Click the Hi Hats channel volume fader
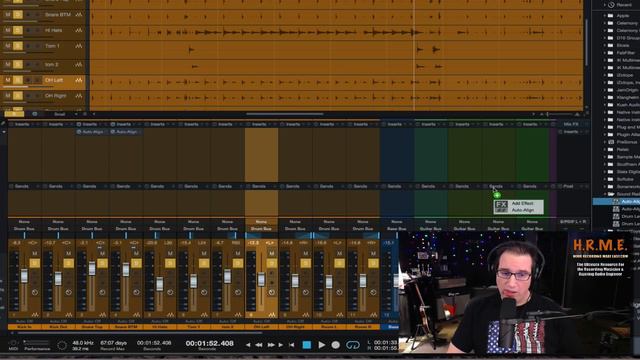This screenshot has width=640, height=360. point(160,284)
